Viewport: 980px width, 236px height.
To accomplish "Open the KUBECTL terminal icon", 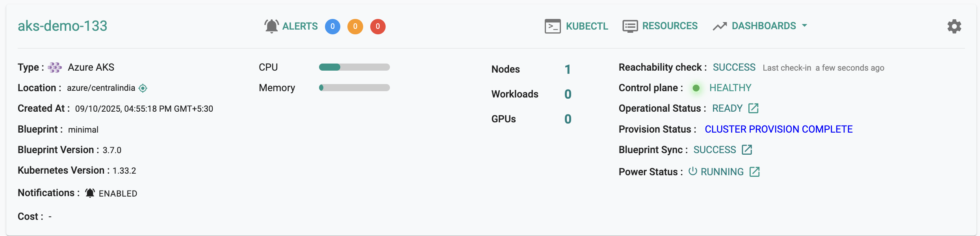I will tap(553, 26).
